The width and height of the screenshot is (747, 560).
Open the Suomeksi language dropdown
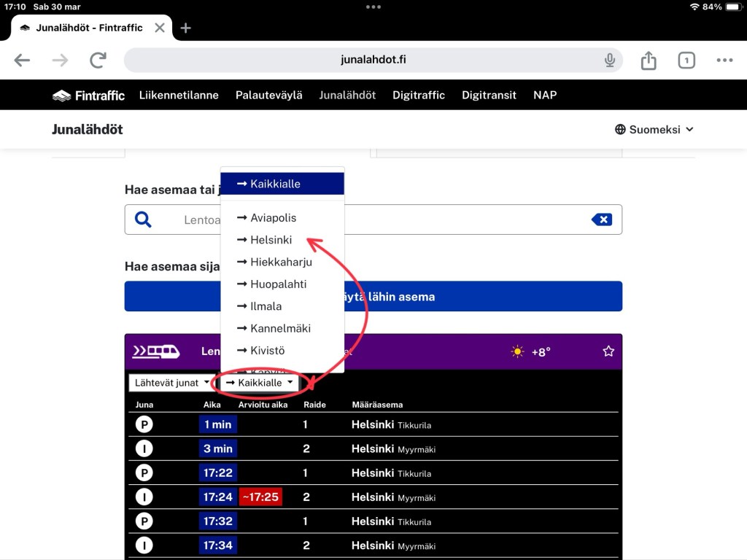pos(654,130)
